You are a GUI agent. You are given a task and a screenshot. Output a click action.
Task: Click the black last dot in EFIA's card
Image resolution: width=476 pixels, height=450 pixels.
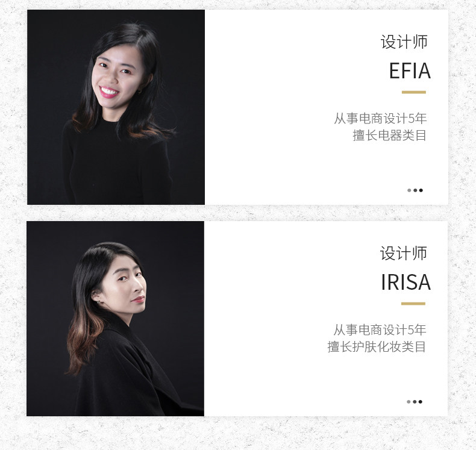click(x=421, y=190)
